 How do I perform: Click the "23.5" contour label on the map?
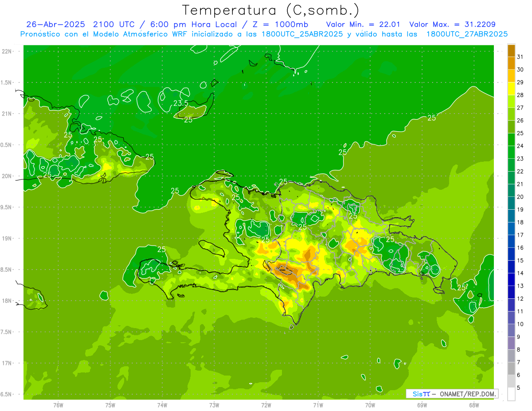180,103
